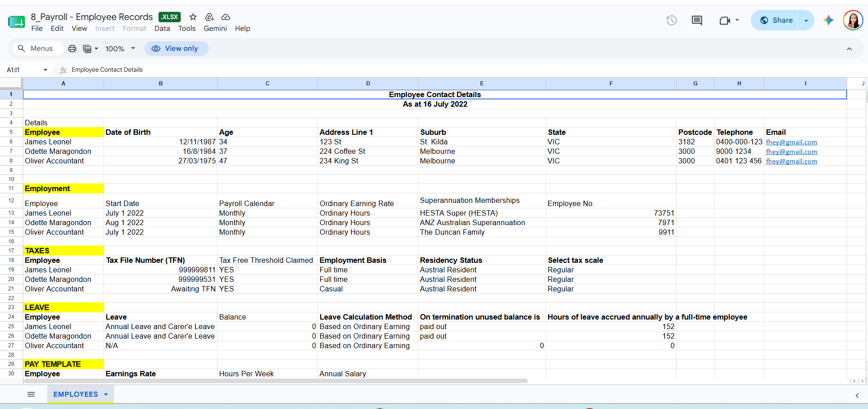
Task: Open the Google account avatar
Action: point(853,20)
